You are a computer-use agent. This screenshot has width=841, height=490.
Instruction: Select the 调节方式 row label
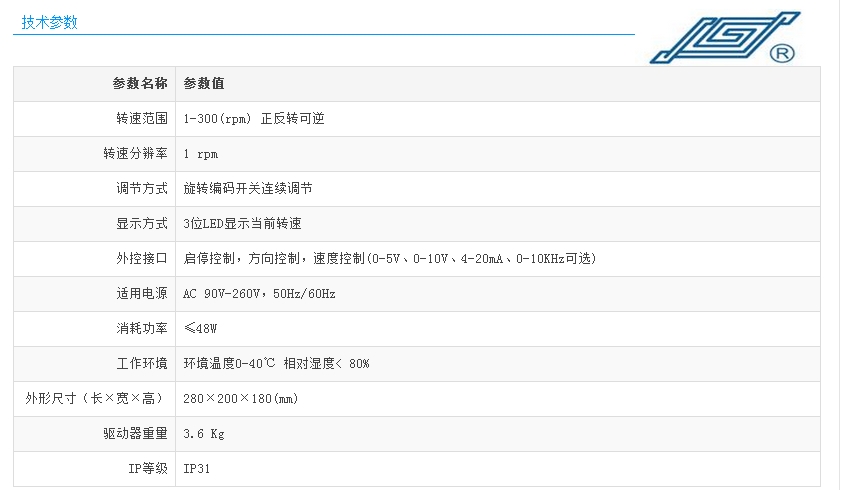click(x=141, y=189)
